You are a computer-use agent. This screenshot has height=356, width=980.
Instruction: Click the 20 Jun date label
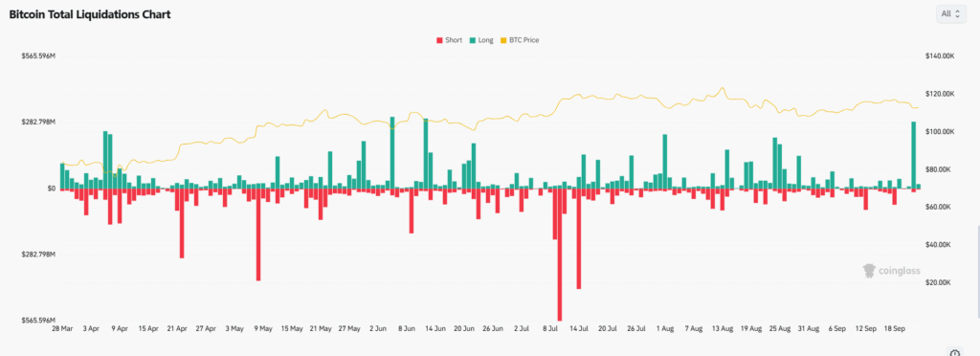tap(464, 328)
